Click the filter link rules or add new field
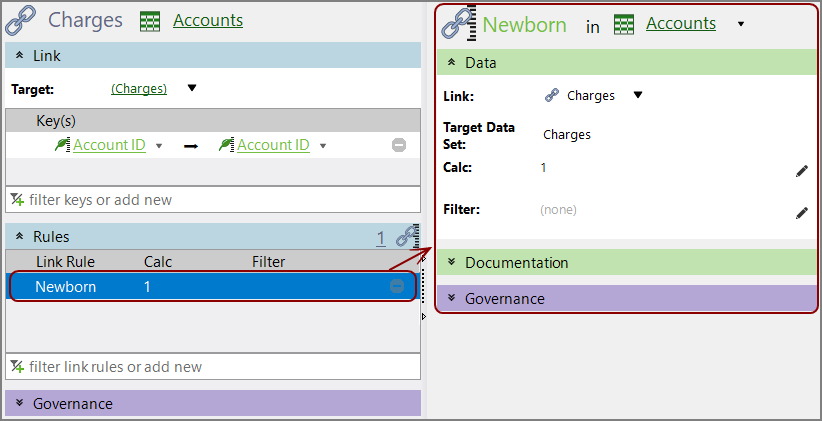Image resolution: width=822 pixels, height=421 pixels. 213,366
